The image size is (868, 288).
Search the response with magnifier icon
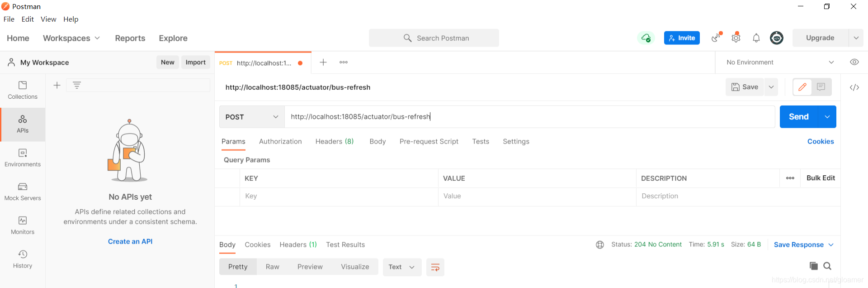click(827, 266)
